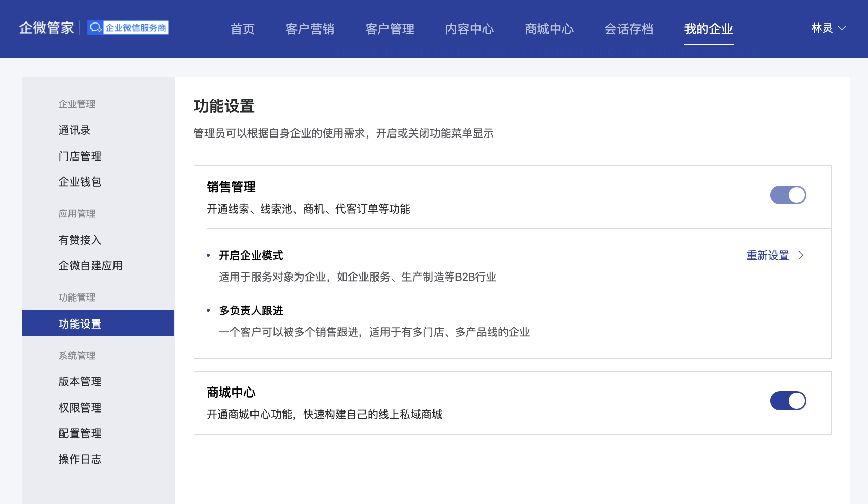Click the 管理员可以根据自身企业 description line

344,133
